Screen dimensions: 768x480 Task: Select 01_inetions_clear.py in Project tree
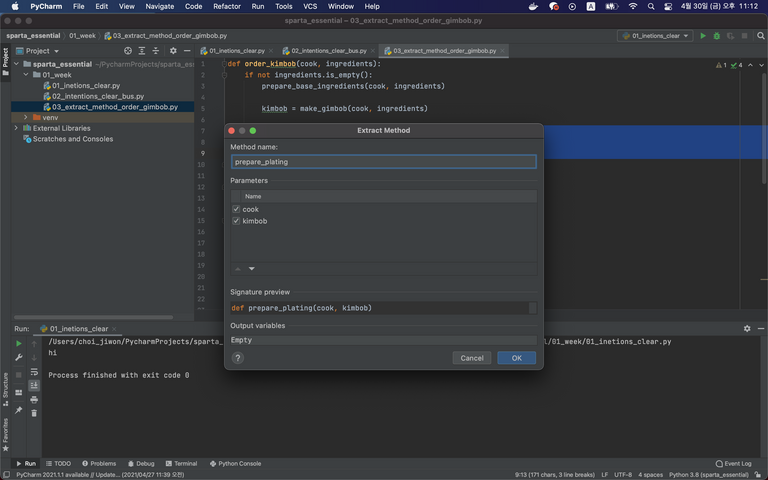click(x=86, y=86)
